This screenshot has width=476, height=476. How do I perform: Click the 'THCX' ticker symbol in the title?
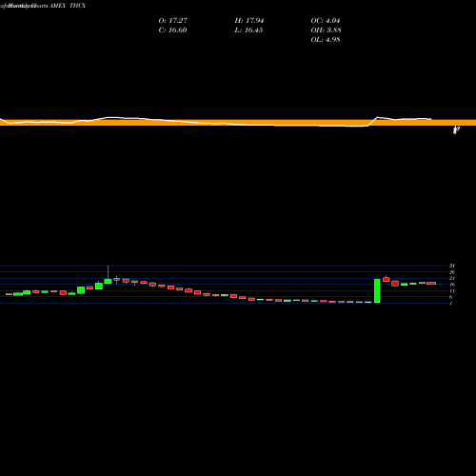(77, 6)
